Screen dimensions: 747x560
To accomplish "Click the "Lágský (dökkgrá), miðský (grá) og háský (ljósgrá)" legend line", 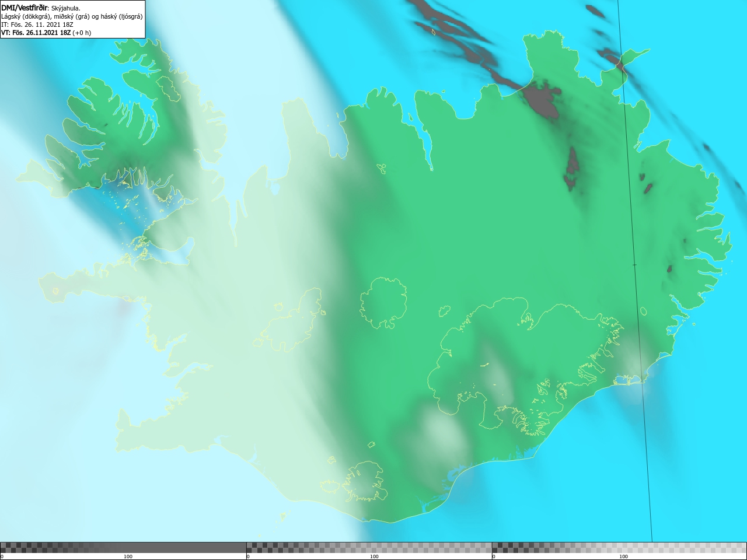I will click(x=72, y=16).
